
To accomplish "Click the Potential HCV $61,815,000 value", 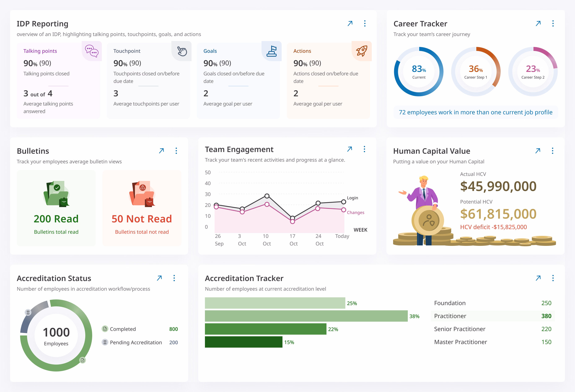I will coord(498,214).
